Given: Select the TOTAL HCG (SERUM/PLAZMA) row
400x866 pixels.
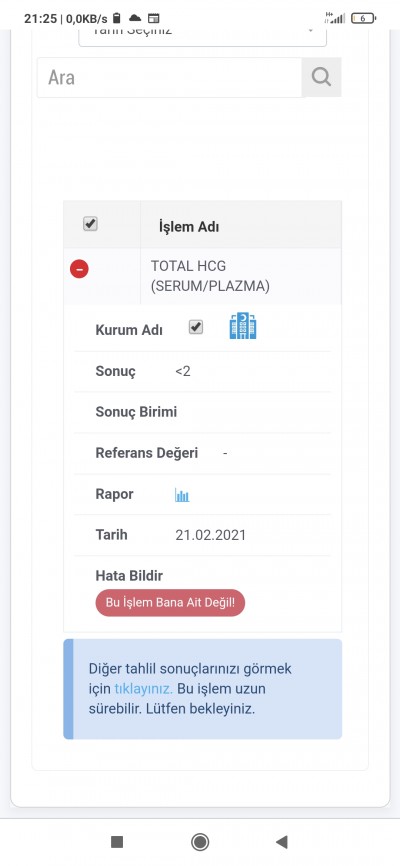Looking at the screenshot, I should pos(202,276).
